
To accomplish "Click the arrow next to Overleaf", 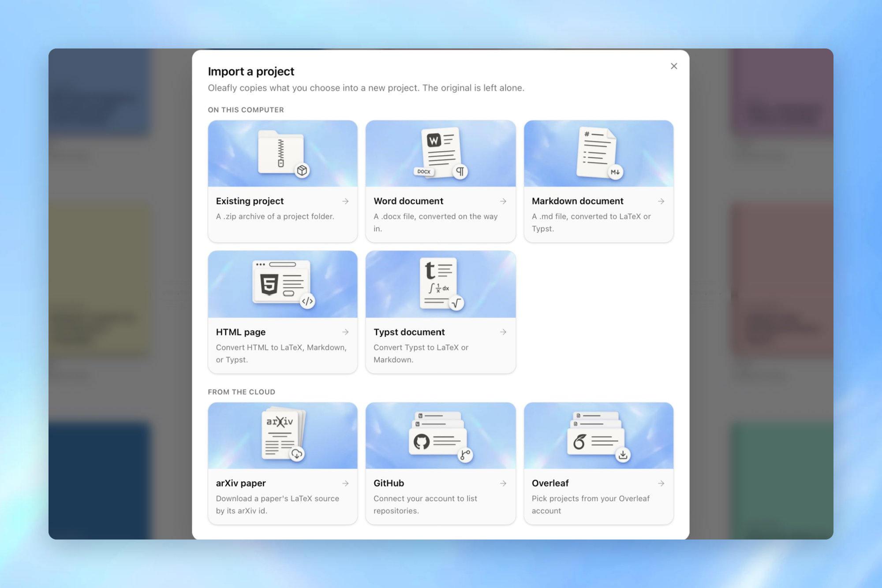I will click(661, 484).
